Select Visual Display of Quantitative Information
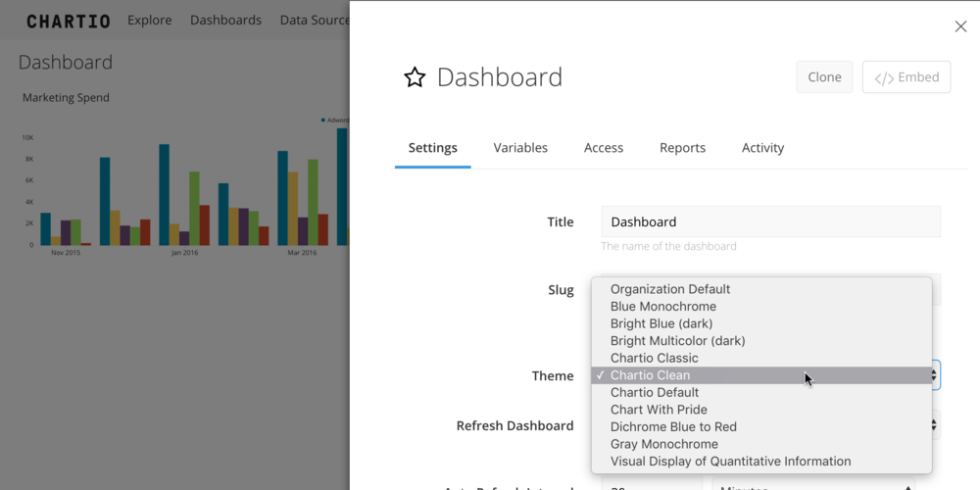The width and height of the screenshot is (980, 490). (761, 462)
